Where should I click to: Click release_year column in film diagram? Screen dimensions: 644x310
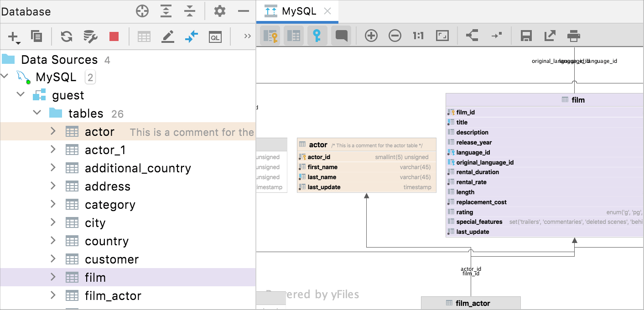pyautogui.click(x=545, y=142)
